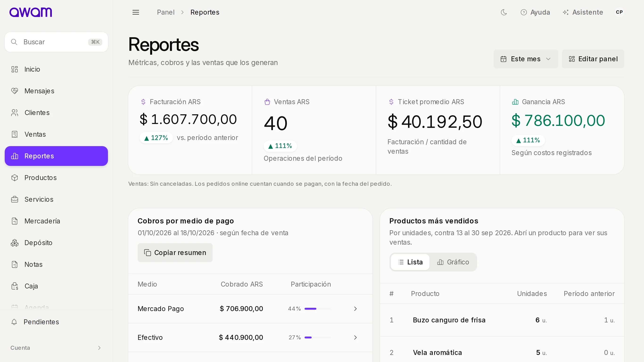The image size is (644, 362).
Task: Open Productos section
Action: 56,178
